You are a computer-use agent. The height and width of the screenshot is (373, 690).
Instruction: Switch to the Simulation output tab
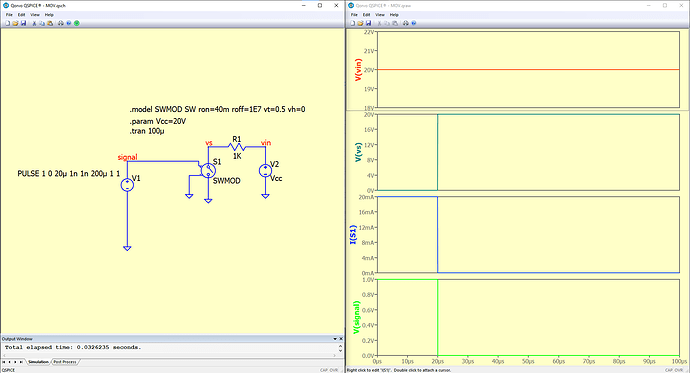point(38,362)
